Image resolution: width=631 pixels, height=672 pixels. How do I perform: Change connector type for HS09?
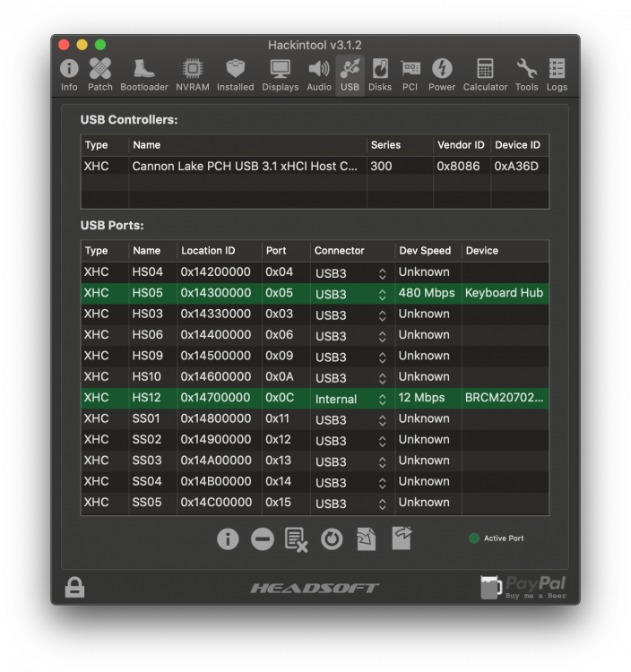pyautogui.click(x=350, y=357)
